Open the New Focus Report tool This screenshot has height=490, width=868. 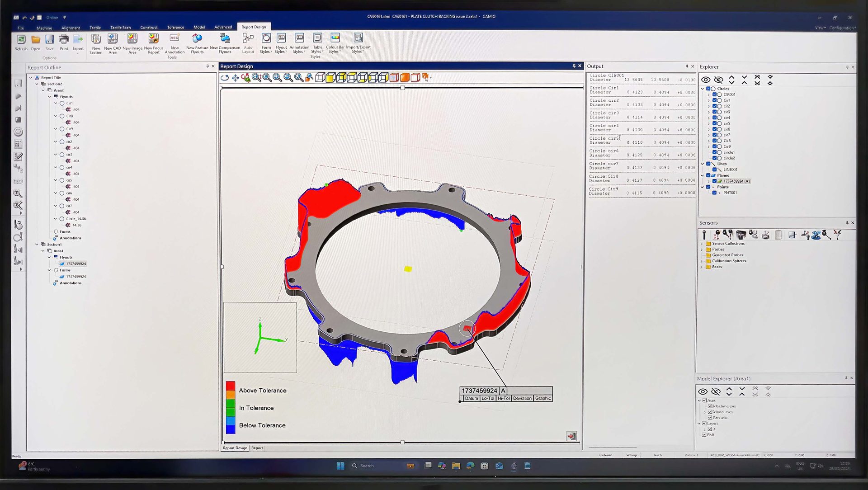pyautogui.click(x=153, y=45)
